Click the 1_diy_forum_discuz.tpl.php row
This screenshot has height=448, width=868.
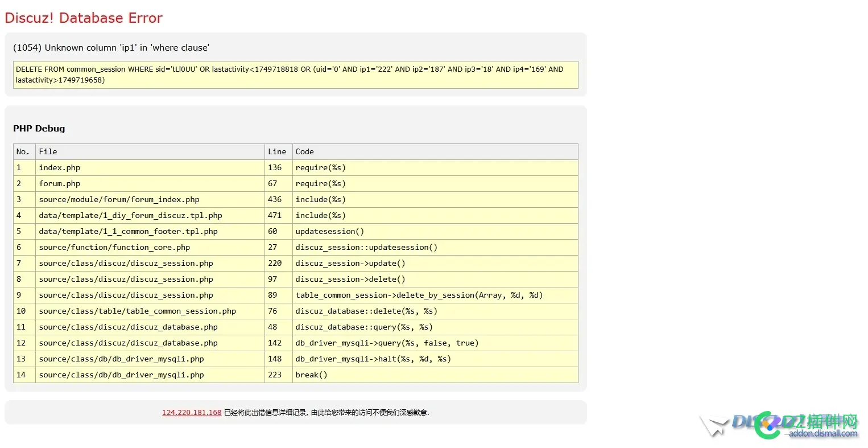coord(130,216)
